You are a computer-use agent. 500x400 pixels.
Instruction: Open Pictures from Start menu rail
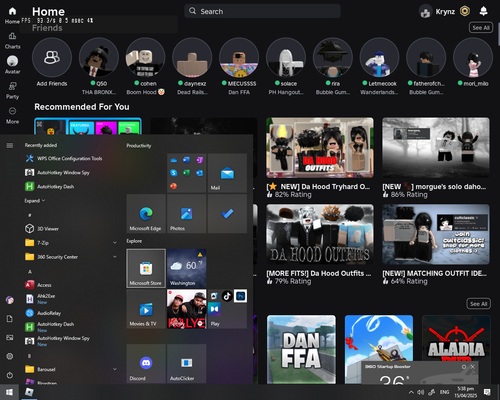tap(10, 338)
